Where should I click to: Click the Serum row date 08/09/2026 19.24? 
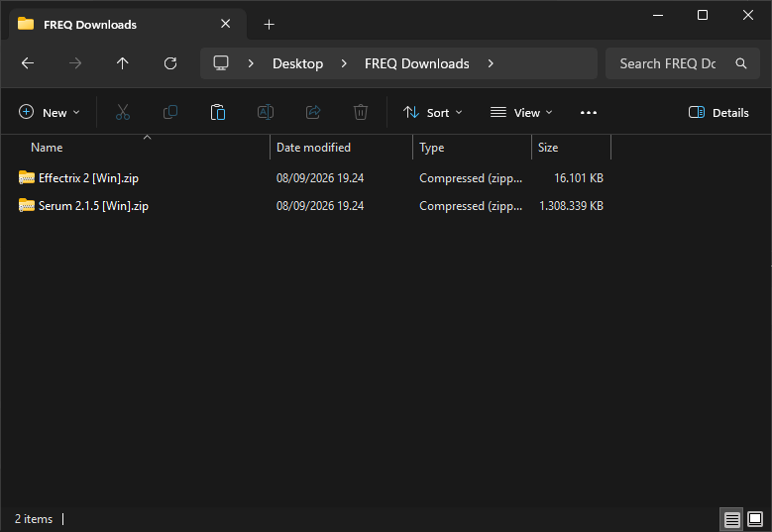320,206
